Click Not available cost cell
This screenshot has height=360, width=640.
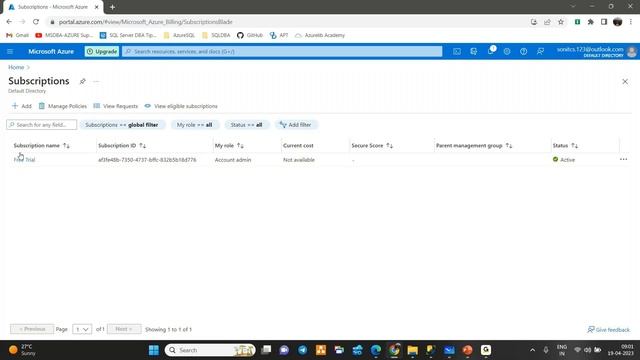pyautogui.click(x=299, y=160)
